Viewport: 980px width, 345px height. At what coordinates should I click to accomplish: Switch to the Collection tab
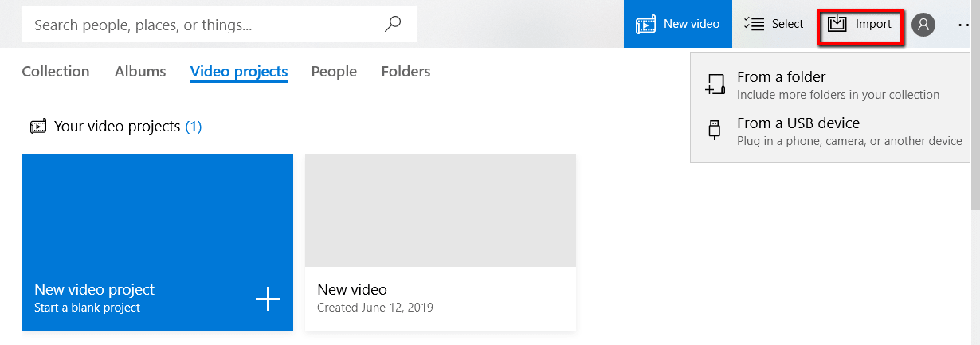(56, 72)
